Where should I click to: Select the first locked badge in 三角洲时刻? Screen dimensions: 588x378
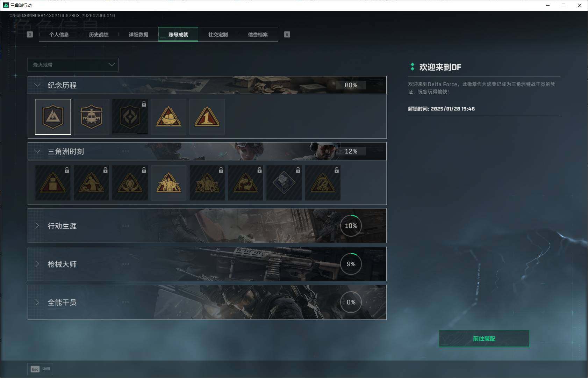click(53, 183)
